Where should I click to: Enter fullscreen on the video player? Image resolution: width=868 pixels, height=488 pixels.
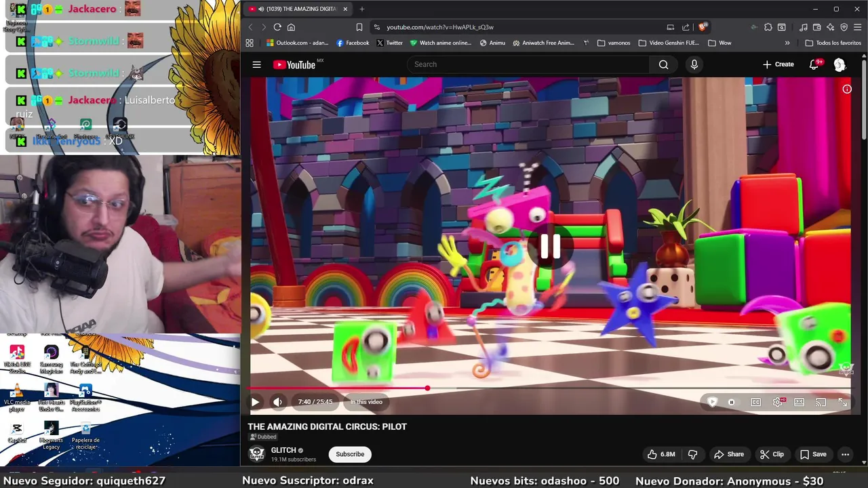[x=843, y=402]
